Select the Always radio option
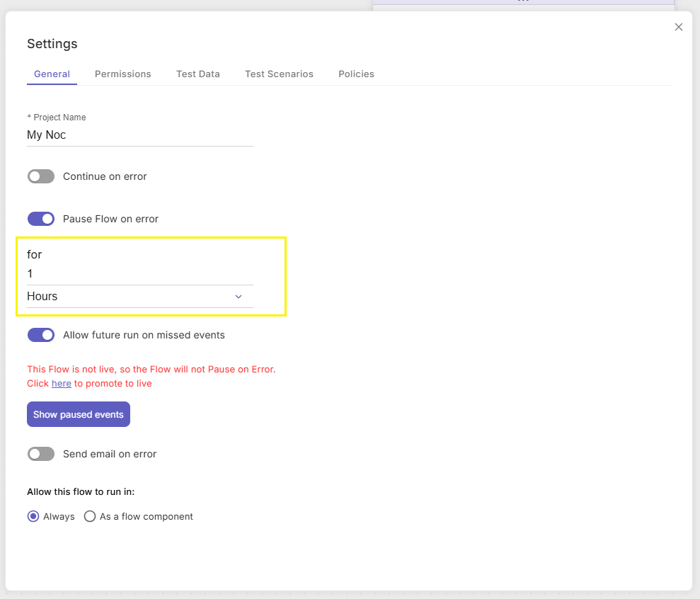The width and height of the screenshot is (700, 599). click(x=33, y=516)
